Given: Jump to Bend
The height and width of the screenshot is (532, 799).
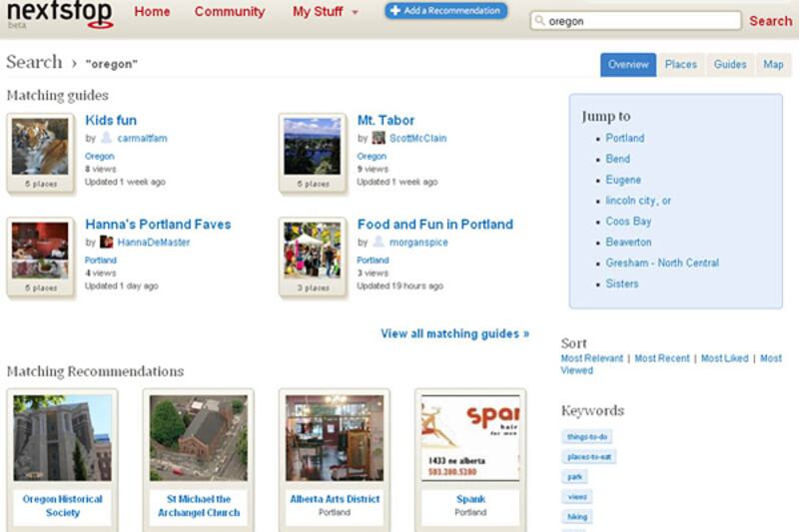Looking at the screenshot, I should (x=617, y=160).
